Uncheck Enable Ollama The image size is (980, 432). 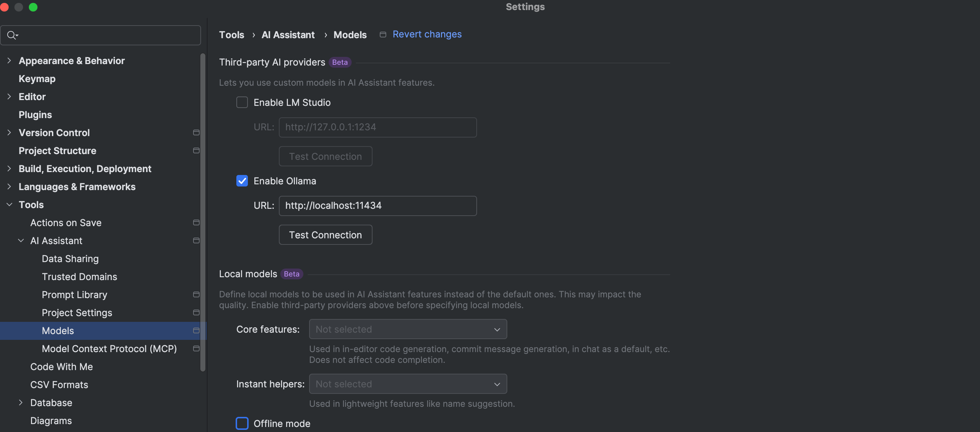tap(242, 181)
